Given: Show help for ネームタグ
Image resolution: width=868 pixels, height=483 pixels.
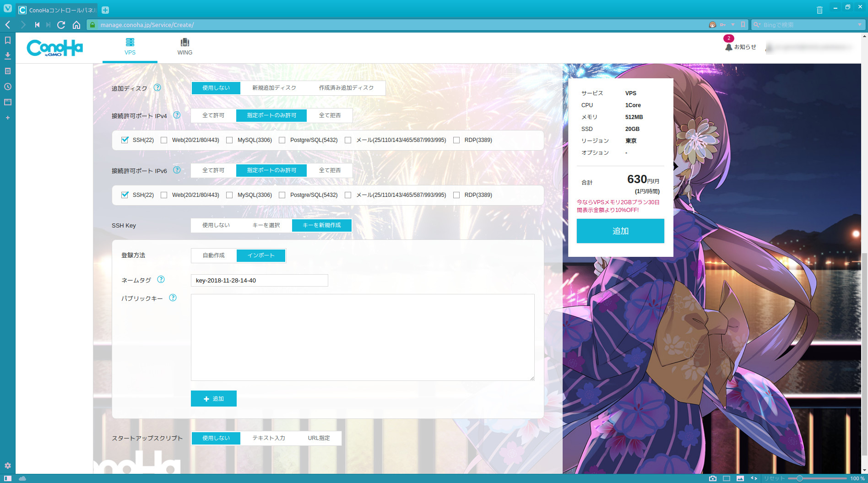Looking at the screenshot, I should (x=161, y=279).
